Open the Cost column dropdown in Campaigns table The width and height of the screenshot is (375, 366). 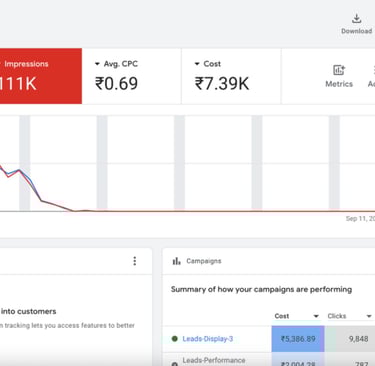pyautogui.click(x=316, y=316)
